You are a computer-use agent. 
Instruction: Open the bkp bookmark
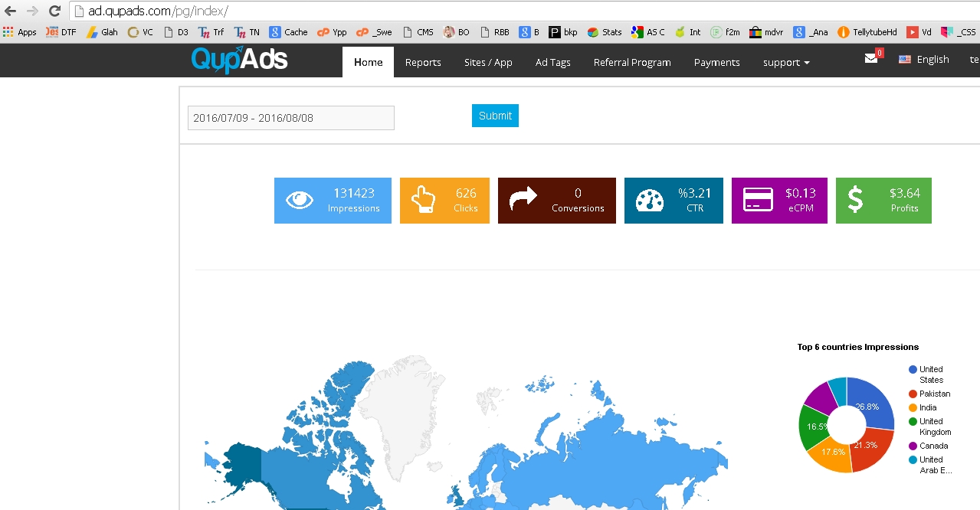[563, 32]
